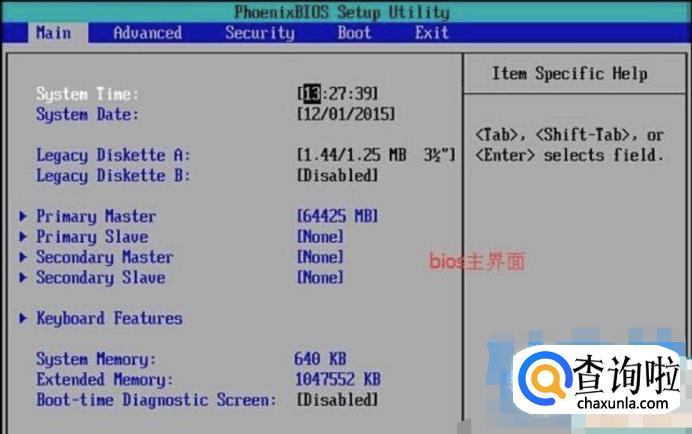This screenshot has width=692, height=434.
Task: Expand the Secondary Master arrow
Action: tap(23, 257)
